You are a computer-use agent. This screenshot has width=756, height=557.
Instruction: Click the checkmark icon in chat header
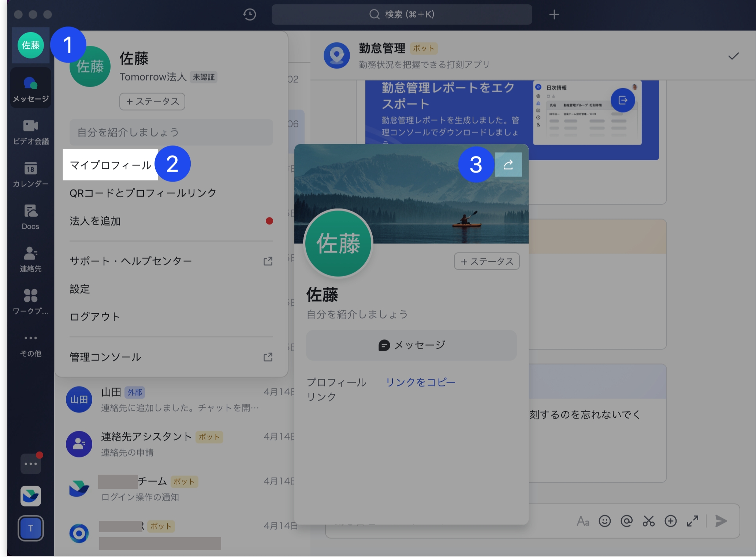pyautogui.click(x=733, y=56)
